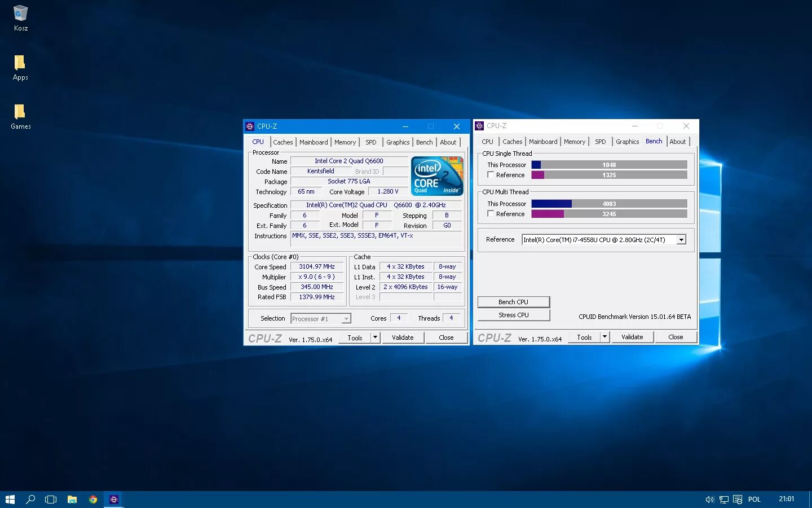Viewport: 812px width, 508px height.
Task: Start the Bench CPU button
Action: pos(514,302)
